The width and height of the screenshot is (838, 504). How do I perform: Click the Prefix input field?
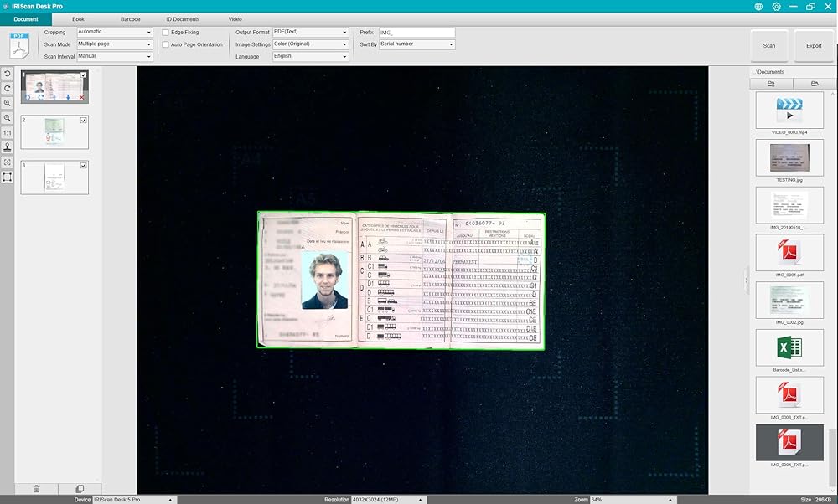coord(416,32)
